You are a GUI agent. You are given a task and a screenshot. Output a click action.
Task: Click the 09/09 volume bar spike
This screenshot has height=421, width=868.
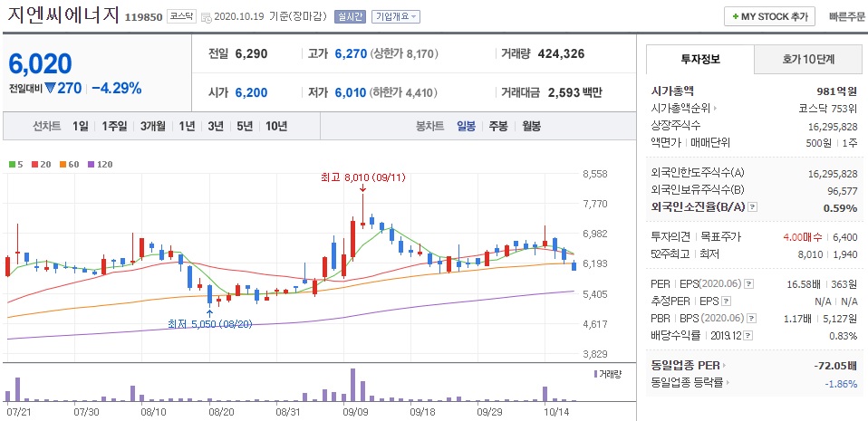353,385
